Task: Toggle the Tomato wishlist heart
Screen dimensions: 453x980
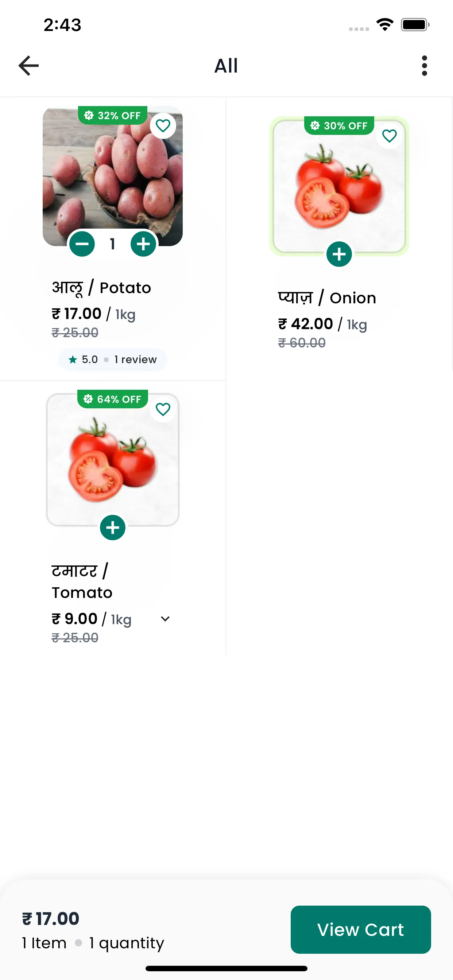Action: click(x=163, y=409)
